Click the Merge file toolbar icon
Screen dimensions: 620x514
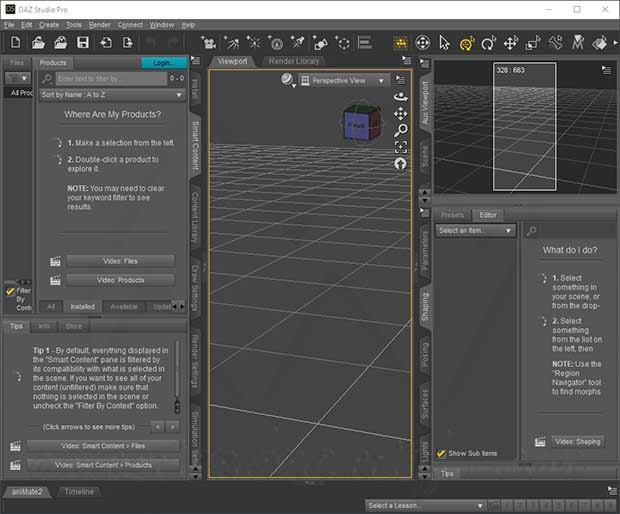click(x=60, y=42)
